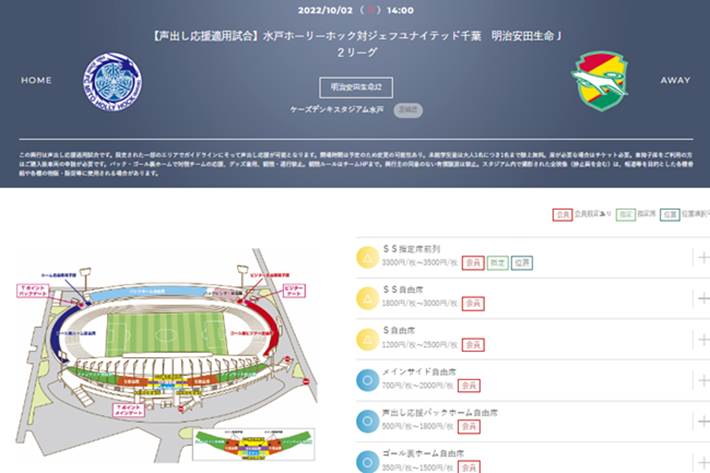Expand the SS指定席前列 row with plus sign
Image resolution: width=710 pixels, height=473 pixels.
[704, 258]
